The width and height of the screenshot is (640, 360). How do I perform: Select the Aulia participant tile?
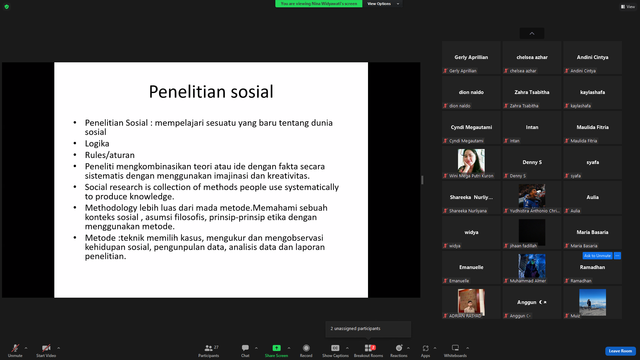click(592, 198)
